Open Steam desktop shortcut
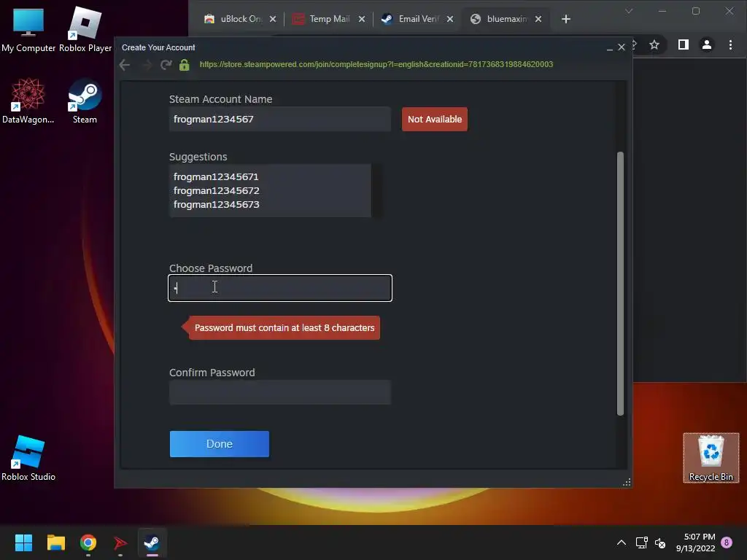The image size is (747, 560). point(85,101)
